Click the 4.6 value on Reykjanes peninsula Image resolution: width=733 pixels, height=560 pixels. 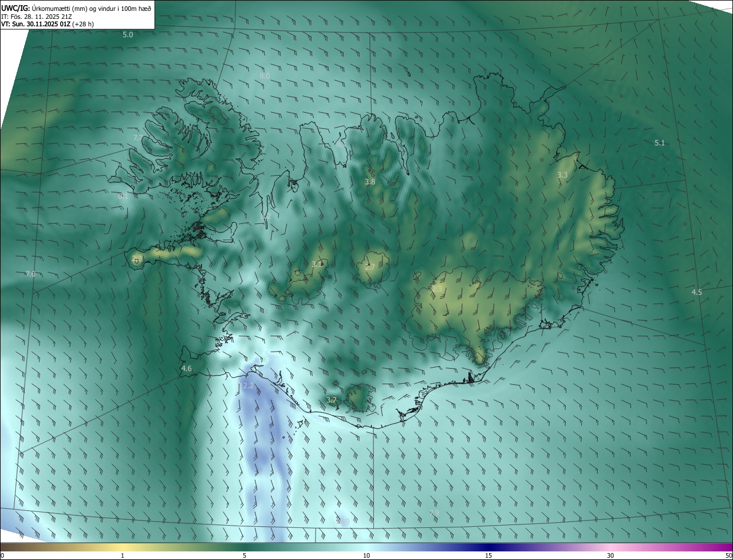point(187,368)
